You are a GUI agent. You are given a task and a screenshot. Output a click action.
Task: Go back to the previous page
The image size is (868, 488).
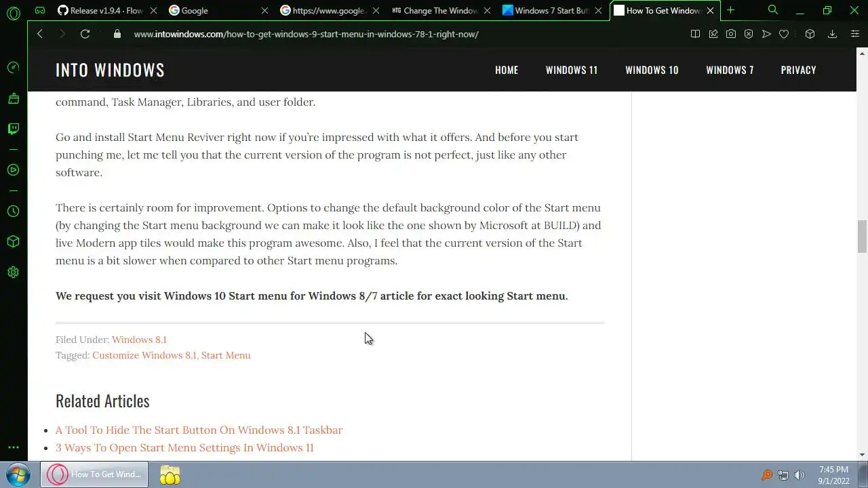coord(40,34)
